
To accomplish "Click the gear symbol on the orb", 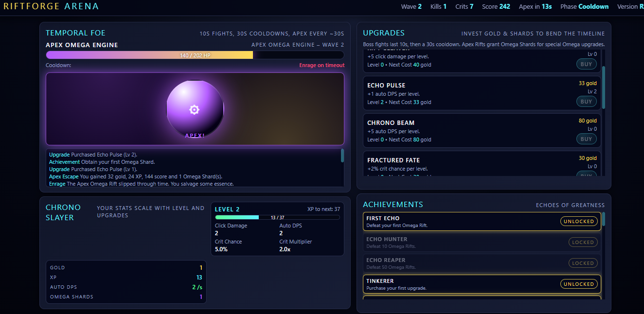I will pos(194,110).
